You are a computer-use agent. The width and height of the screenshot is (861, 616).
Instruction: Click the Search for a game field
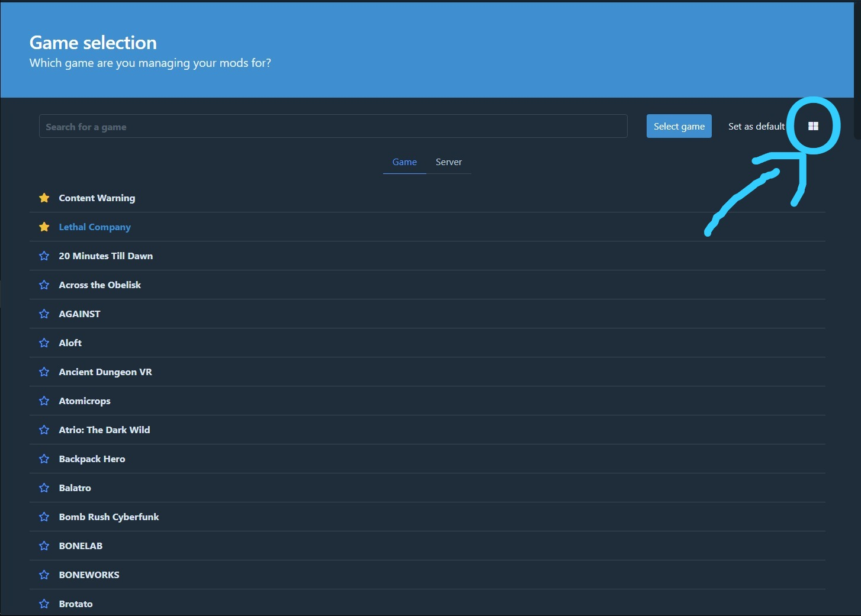click(x=333, y=126)
